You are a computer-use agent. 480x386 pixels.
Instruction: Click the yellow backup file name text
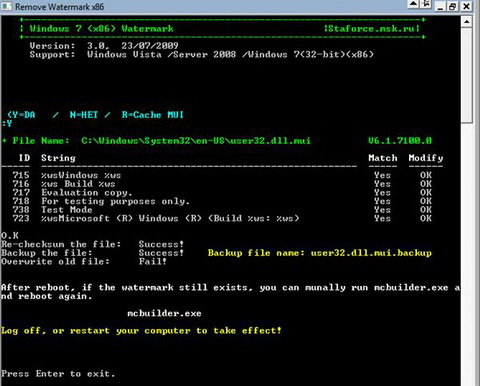click(320, 253)
